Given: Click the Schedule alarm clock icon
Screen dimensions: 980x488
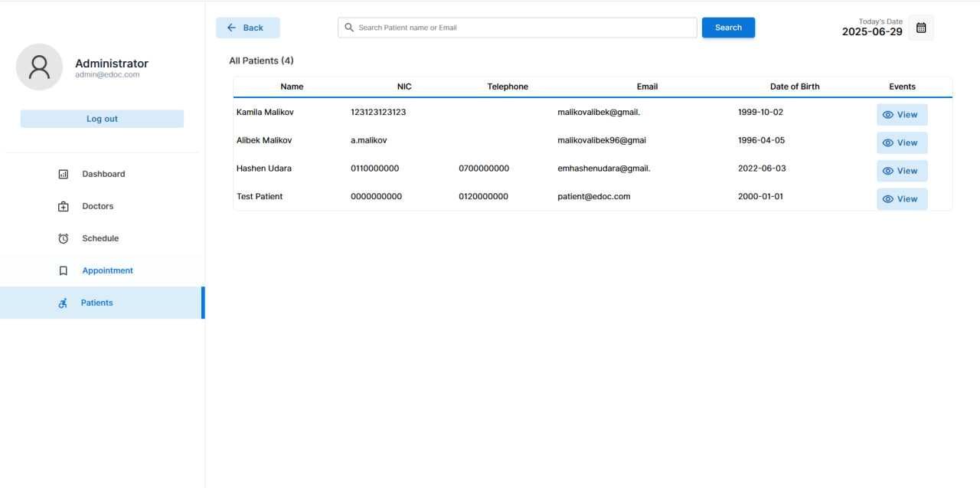Looking at the screenshot, I should pyautogui.click(x=64, y=238).
